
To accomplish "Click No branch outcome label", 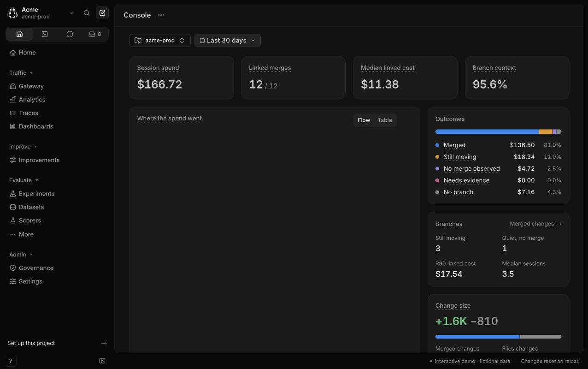I will pos(458,192).
